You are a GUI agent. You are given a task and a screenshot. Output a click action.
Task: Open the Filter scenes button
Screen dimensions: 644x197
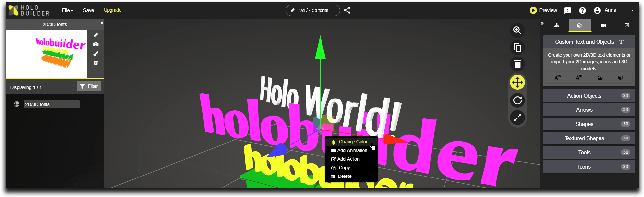click(89, 86)
